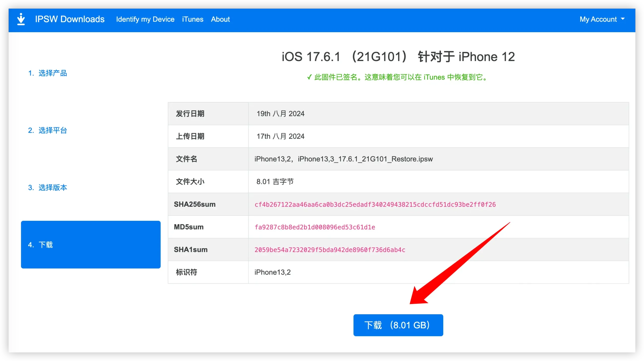
Task: Open the Identify my Device page
Action: 145,19
